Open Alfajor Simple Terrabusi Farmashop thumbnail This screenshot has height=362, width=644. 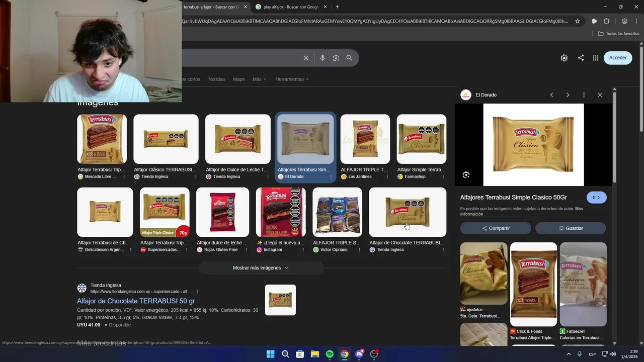pyautogui.click(x=422, y=139)
